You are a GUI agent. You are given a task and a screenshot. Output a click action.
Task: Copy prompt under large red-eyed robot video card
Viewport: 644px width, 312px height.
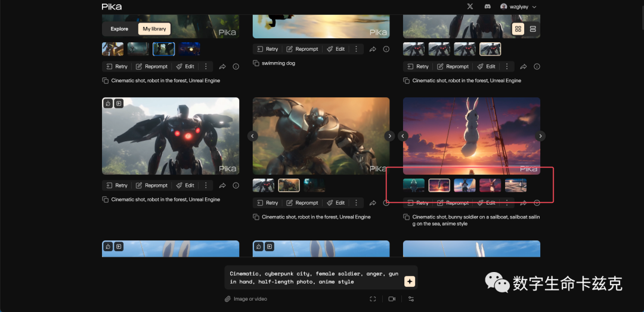coord(105,199)
